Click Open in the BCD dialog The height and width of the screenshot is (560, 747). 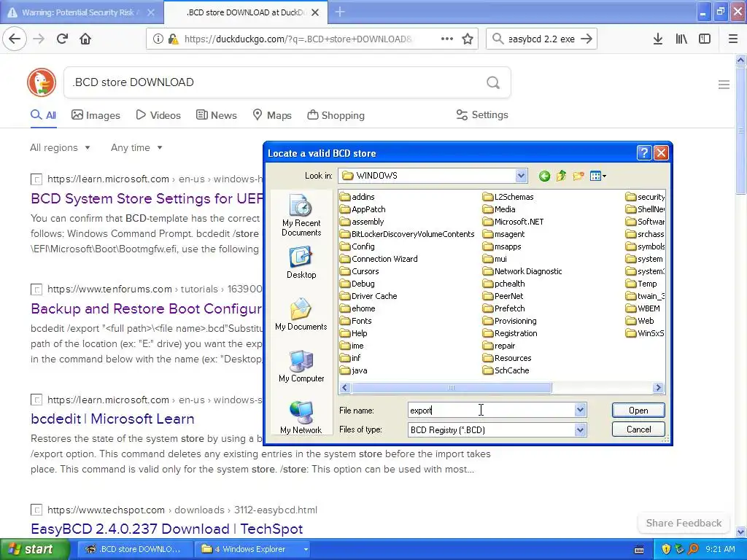pos(638,411)
